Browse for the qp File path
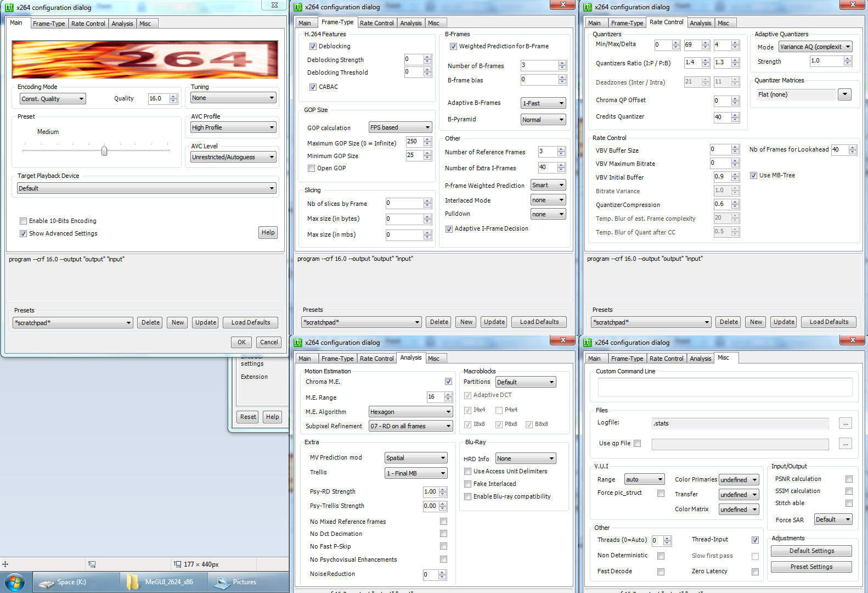This screenshot has height=593, width=868. coord(846,444)
